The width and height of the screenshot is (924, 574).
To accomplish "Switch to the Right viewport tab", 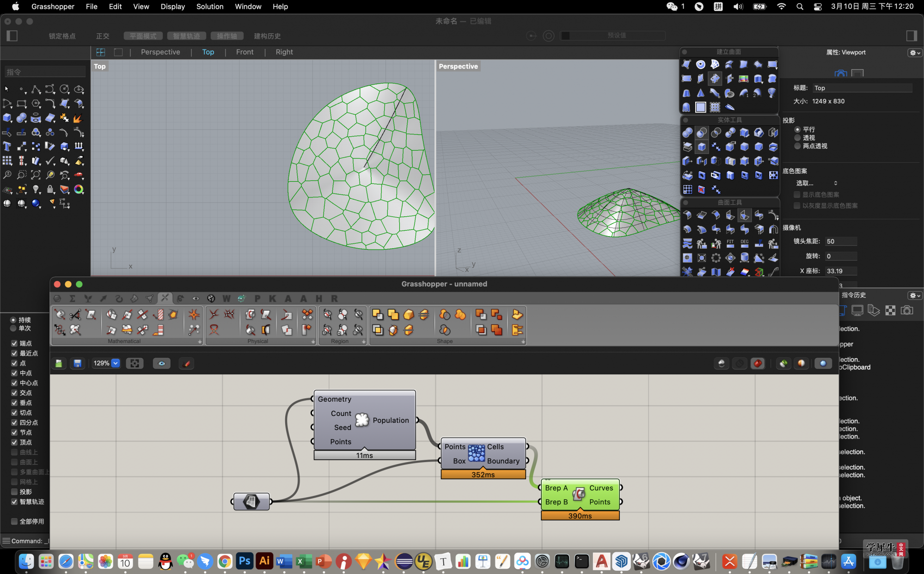I will point(284,52).
